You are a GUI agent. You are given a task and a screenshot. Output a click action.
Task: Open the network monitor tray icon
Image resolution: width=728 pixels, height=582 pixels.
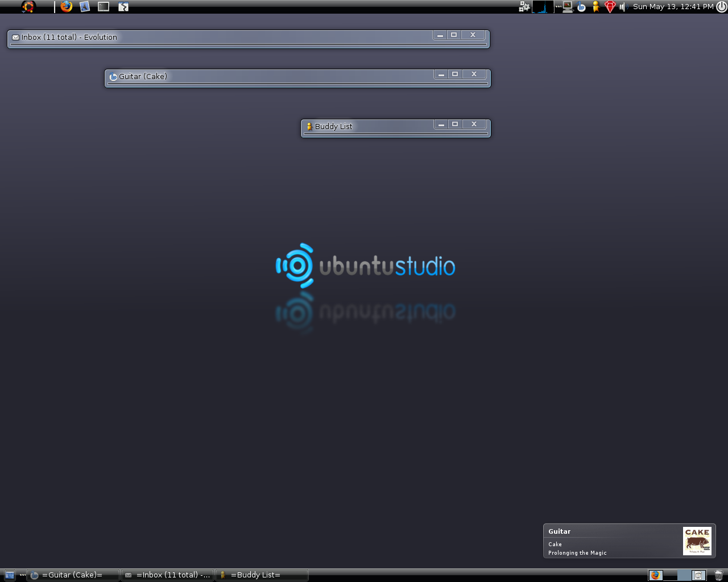pyautogui.click(x=568, y=7)
